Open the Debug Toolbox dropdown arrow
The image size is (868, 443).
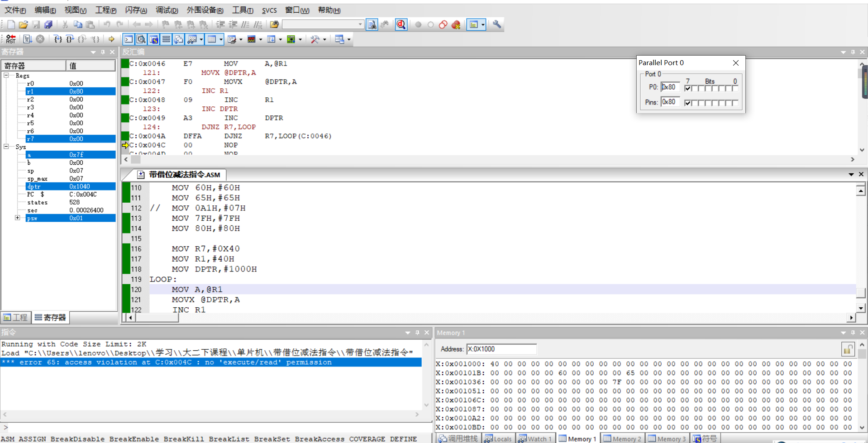click(324, 39)
